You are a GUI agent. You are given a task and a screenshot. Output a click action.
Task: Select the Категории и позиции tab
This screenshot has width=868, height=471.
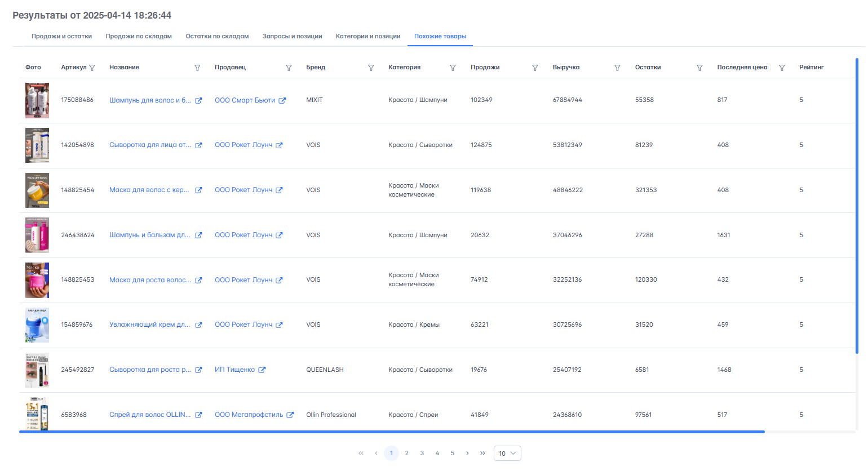(x=368, y=36)
